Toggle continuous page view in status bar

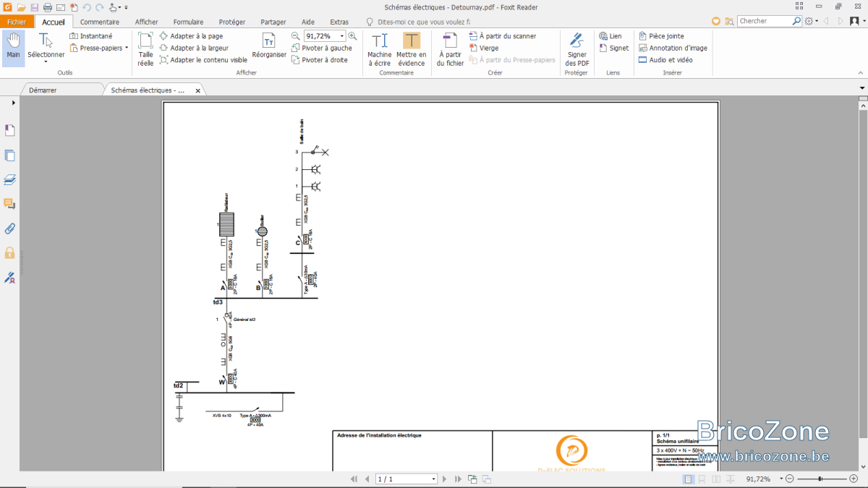702,479
